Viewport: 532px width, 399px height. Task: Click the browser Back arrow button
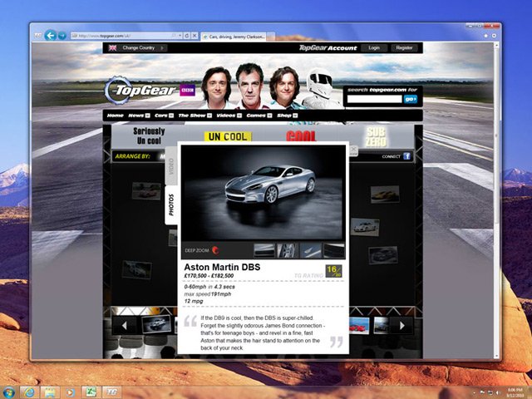click(x=51, y=35)
